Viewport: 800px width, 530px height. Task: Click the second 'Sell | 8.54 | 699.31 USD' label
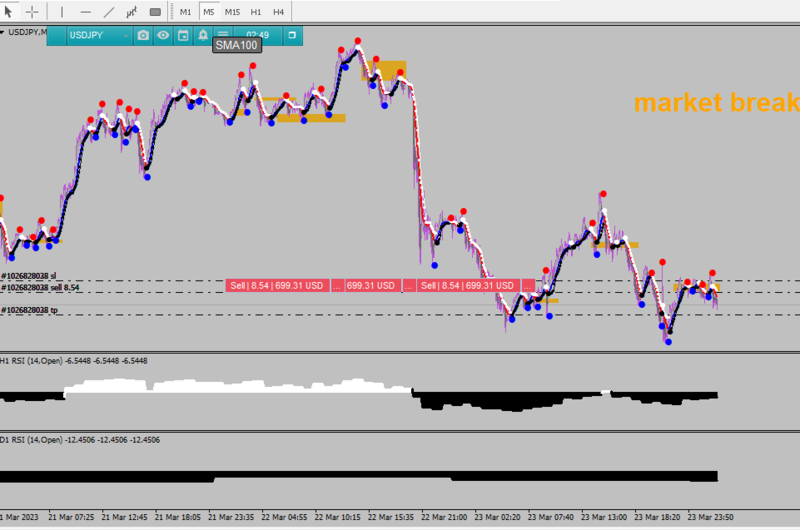tap(468, 286)
